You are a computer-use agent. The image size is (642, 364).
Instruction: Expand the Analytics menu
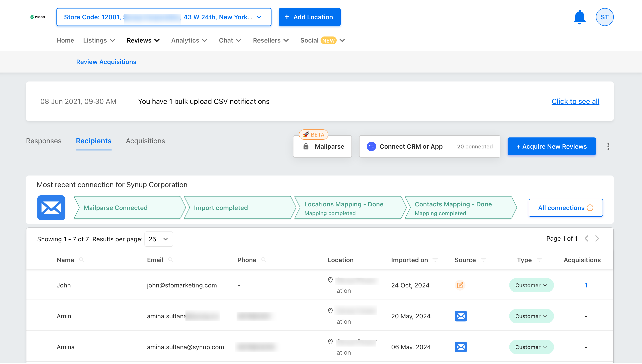coord(189,41)
